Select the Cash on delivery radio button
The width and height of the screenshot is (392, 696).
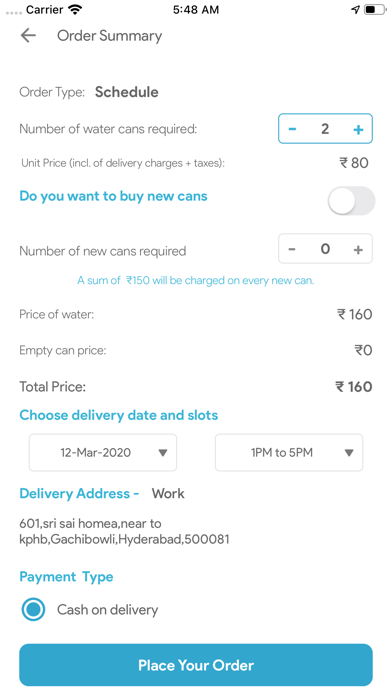pyautogui.click(x=33, y=609)
